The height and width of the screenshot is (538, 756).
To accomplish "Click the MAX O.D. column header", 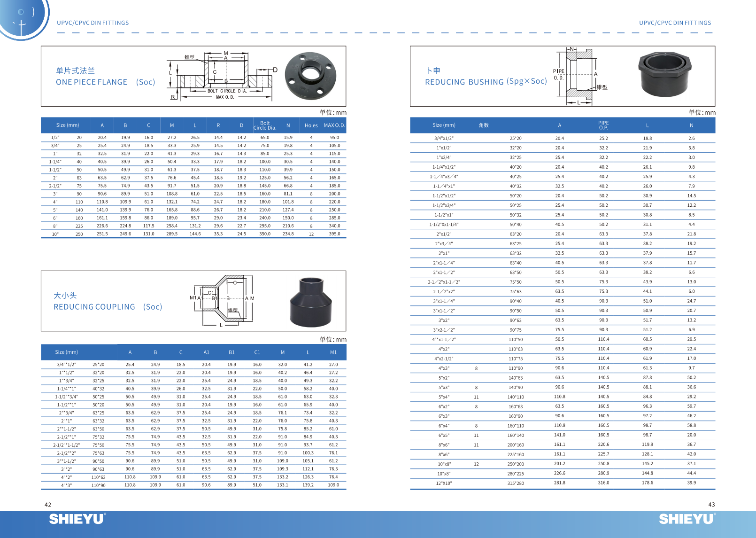I will click(334, 125).
